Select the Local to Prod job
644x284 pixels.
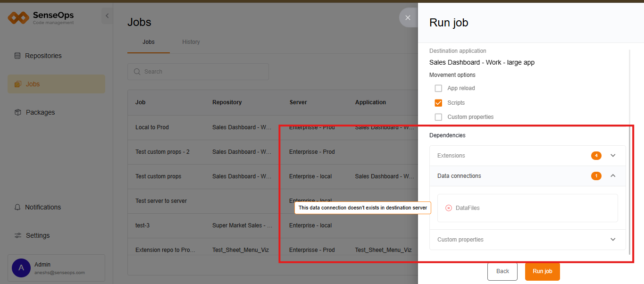[152, 127]
